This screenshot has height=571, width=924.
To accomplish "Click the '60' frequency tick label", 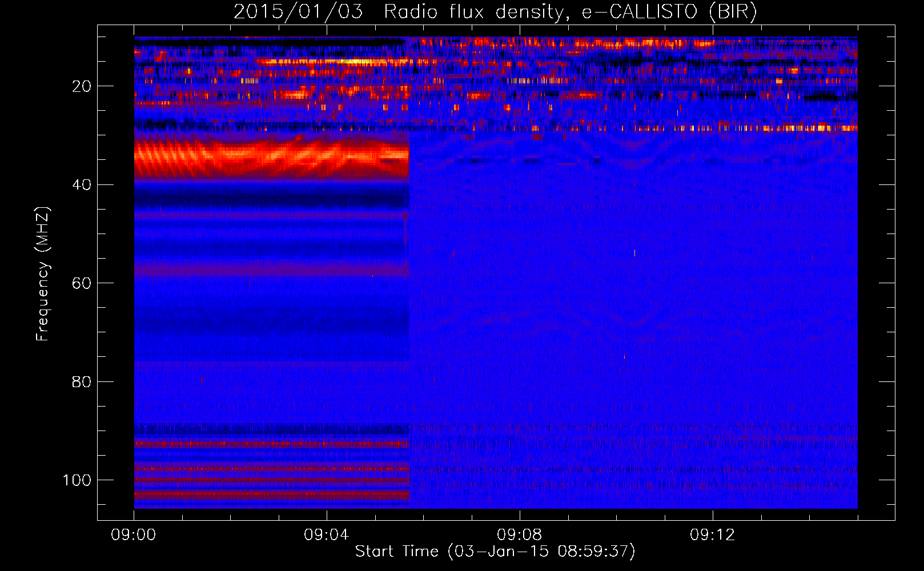I will point(82,283).
